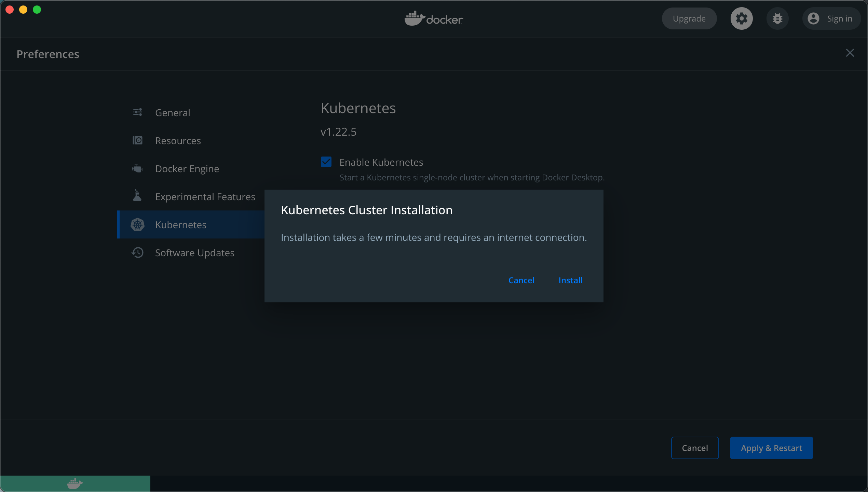Uncheck Enable Kubernetes checkbox

[326, 162]
